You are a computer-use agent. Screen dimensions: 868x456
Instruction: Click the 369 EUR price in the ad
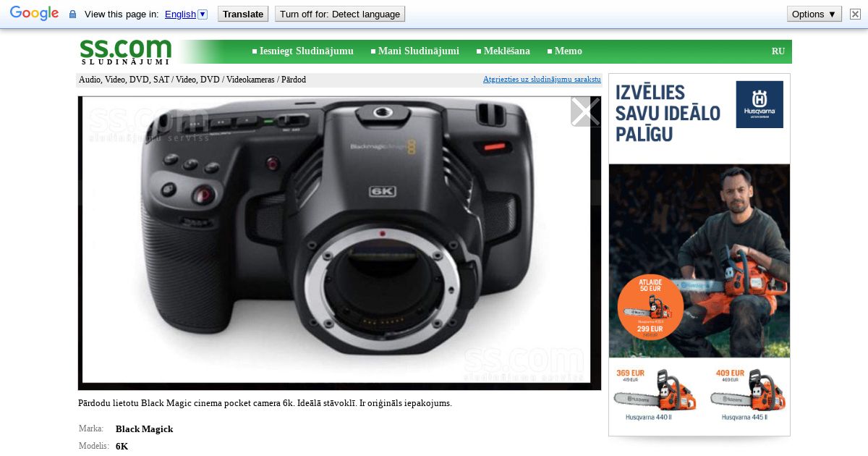[630, 373]
